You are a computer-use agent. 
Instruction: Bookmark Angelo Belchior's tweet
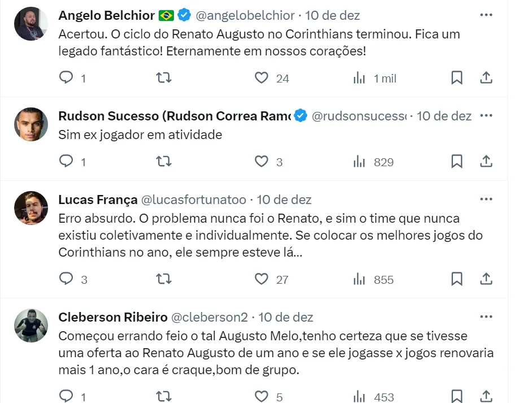[x=457, y=77]
